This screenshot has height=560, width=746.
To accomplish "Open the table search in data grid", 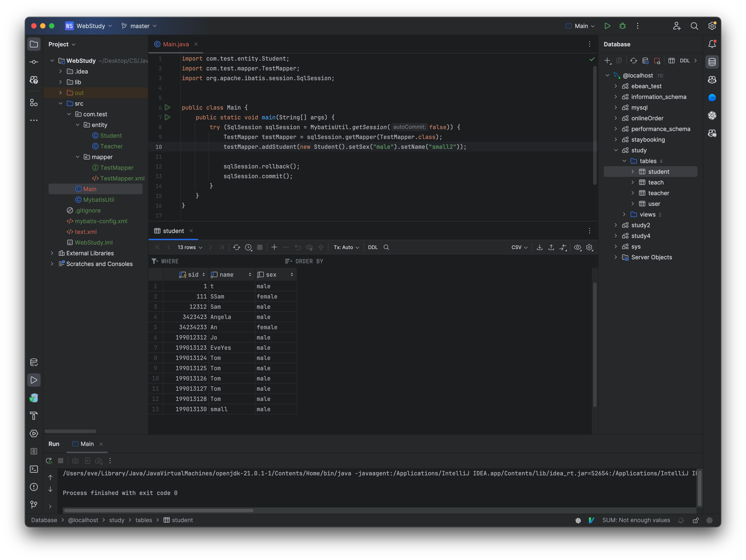I will (387, 247).
